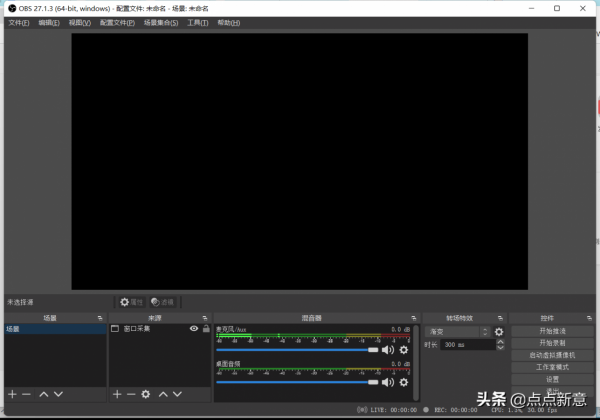This screenshot has width=600, height=420.
Task: Open transition properties gear beside 渐变
Action: point(499,331)
